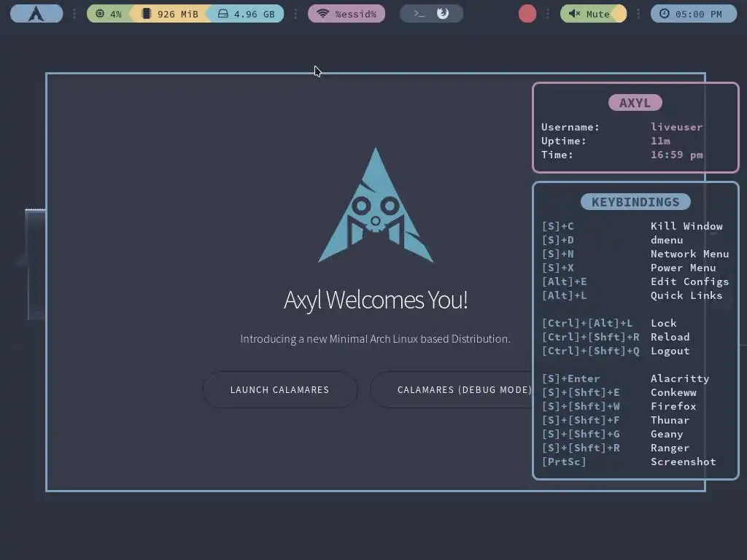Click the Launch Calamares button
This screenshot has width=747, height=560.
pyautogui.click(x=279, y=389)
